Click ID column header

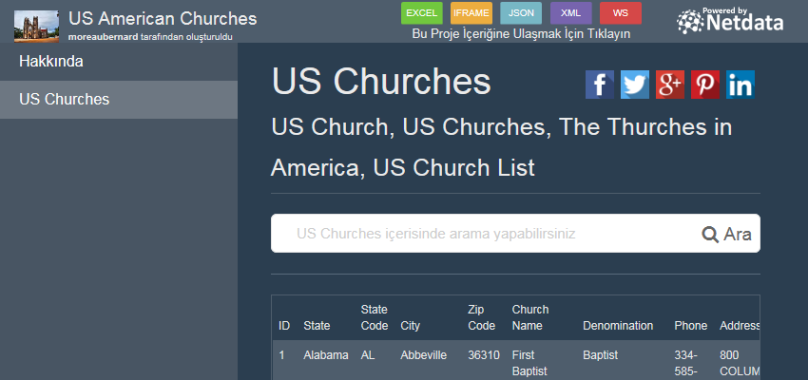pos(284,326)
